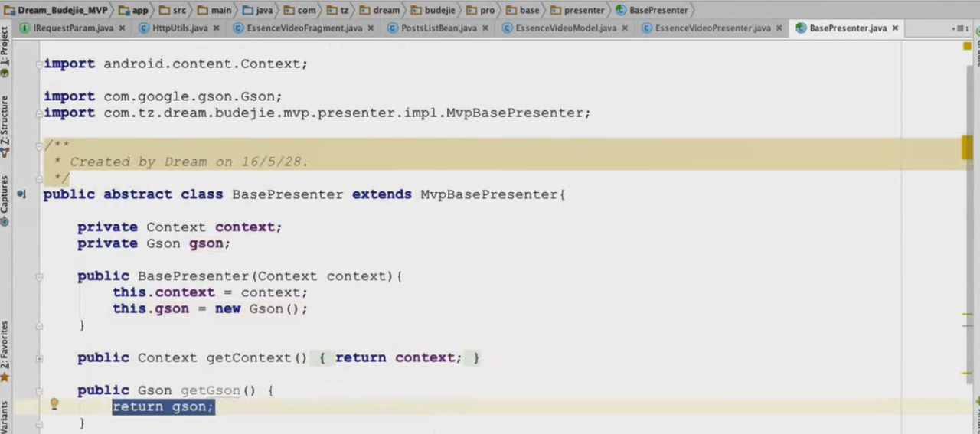This screenshot has height=434, width=980.
Task: Collapse the Javadoc comment fold marker
Action: 39,145
